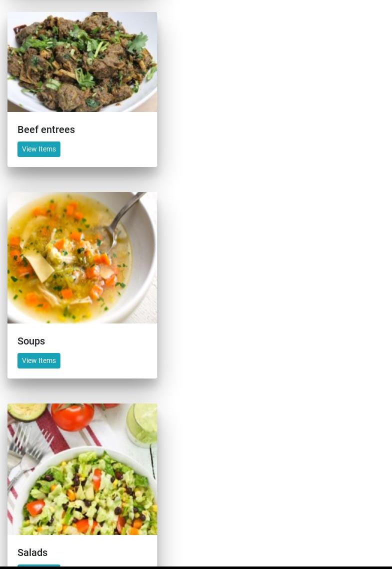Open the Soups bowl photo
This screenshot has width=392, height=569.
[82, 257]
